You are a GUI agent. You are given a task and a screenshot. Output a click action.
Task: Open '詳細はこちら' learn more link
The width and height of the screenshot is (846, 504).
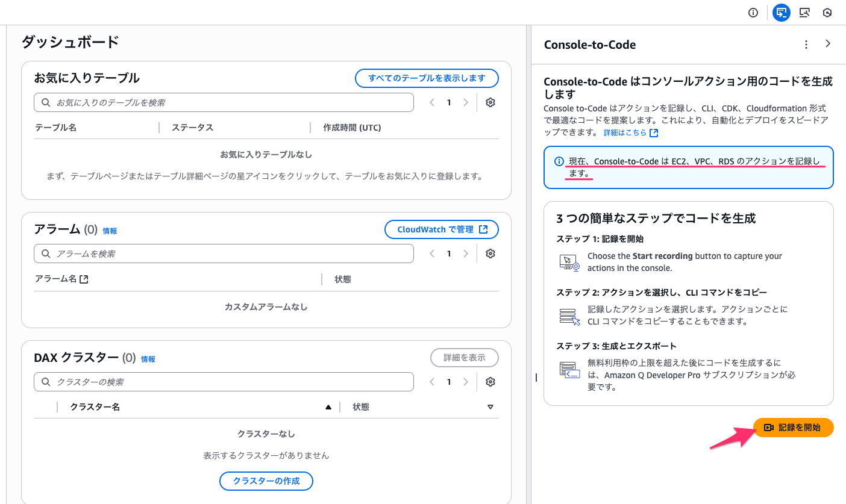point(631,132)
